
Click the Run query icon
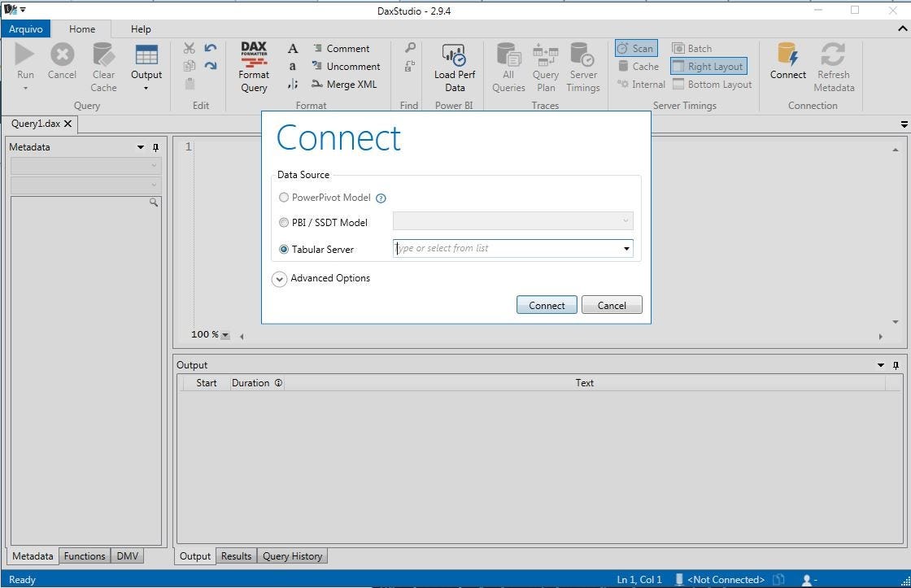24,54
